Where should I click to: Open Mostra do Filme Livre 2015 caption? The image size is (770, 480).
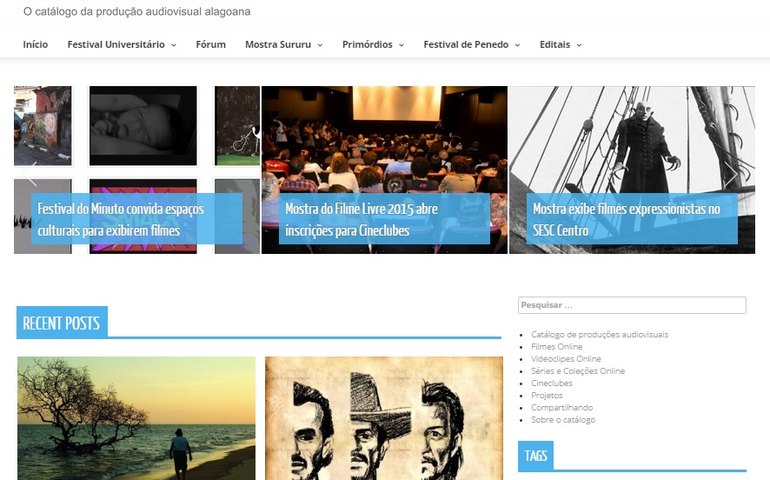(x=385, y=219)
